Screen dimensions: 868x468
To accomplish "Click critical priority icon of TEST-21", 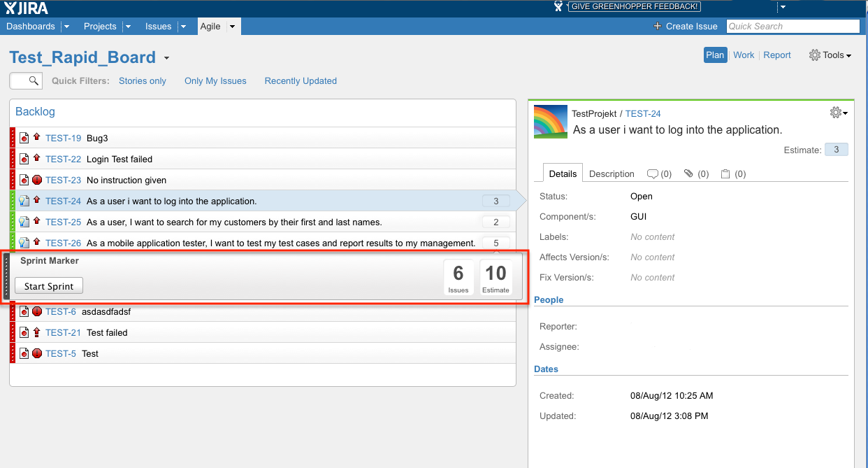I will pos(37,332).
